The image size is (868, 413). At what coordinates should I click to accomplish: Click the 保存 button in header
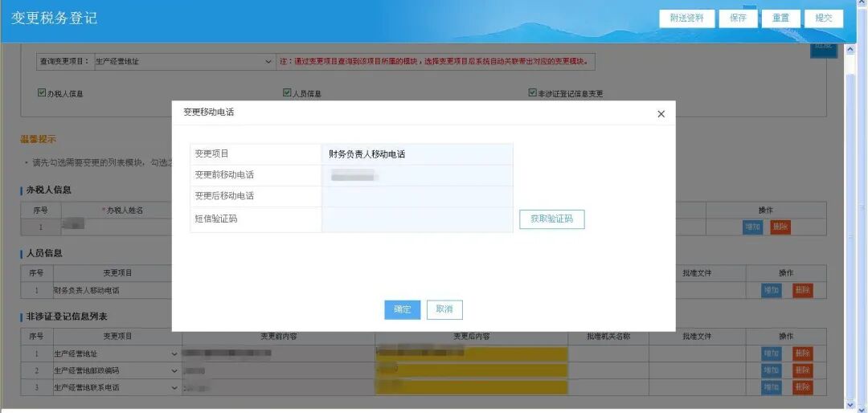click(x=738, y=18)
